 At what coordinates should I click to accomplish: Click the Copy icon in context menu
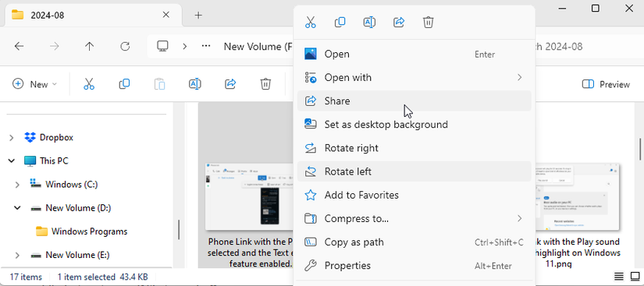click(340, 22)
